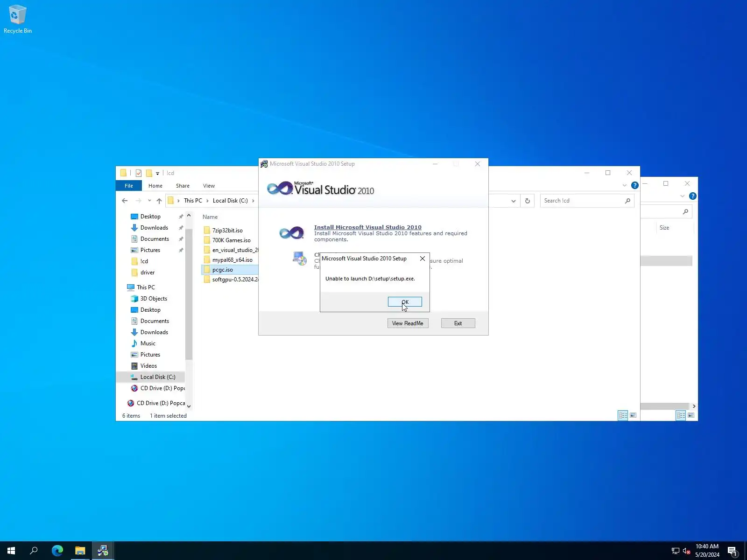The width and height of the screenshot is (747, 560).
Task: Switch back Explorer window to details view
Action: (681, 415)
